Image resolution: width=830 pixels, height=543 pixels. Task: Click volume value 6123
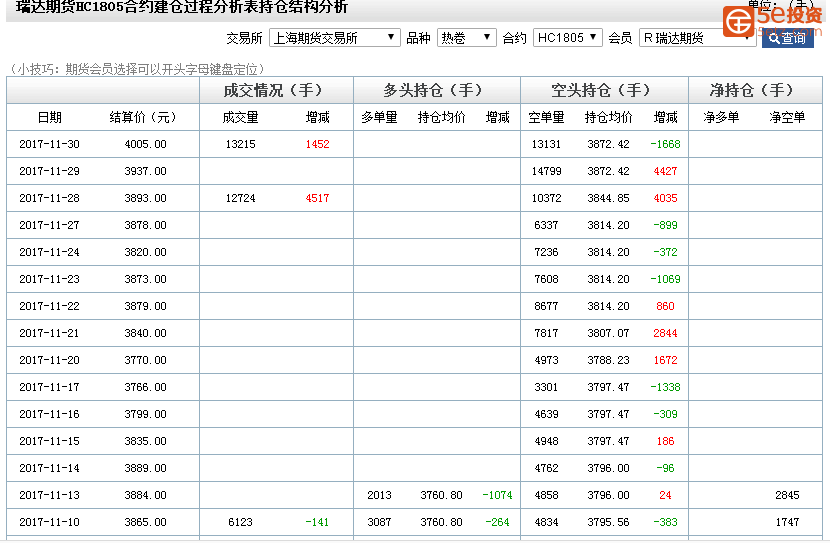pos(240,522)
